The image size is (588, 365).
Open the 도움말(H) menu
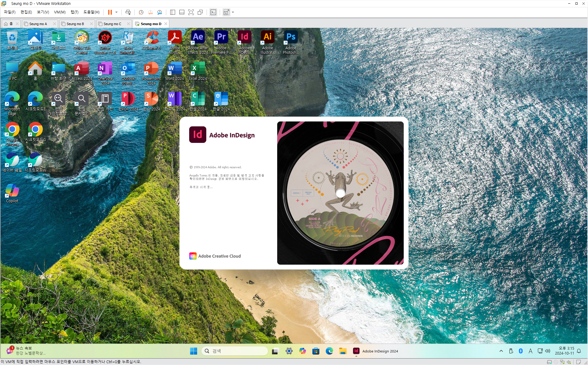tap(91, 12)
